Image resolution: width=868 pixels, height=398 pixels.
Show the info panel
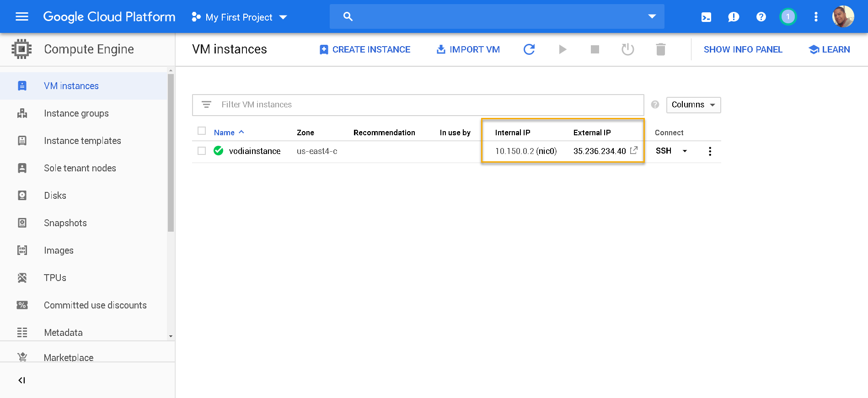click(x=743, y=49)
